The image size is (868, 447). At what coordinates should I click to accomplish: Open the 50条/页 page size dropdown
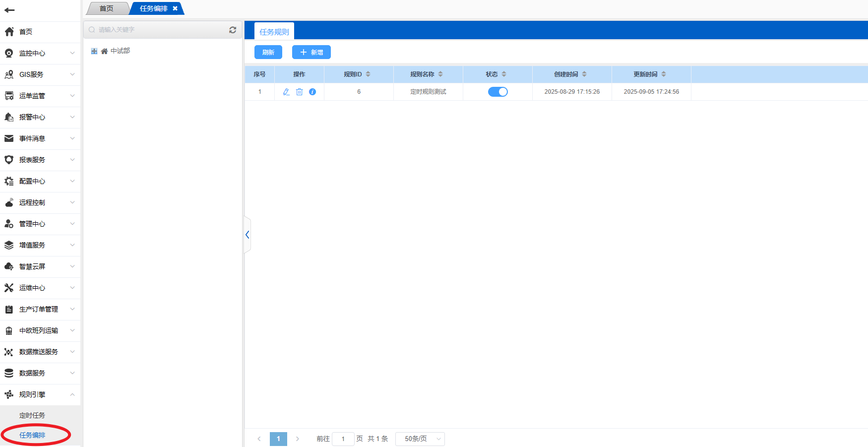(x=420, y=439)
